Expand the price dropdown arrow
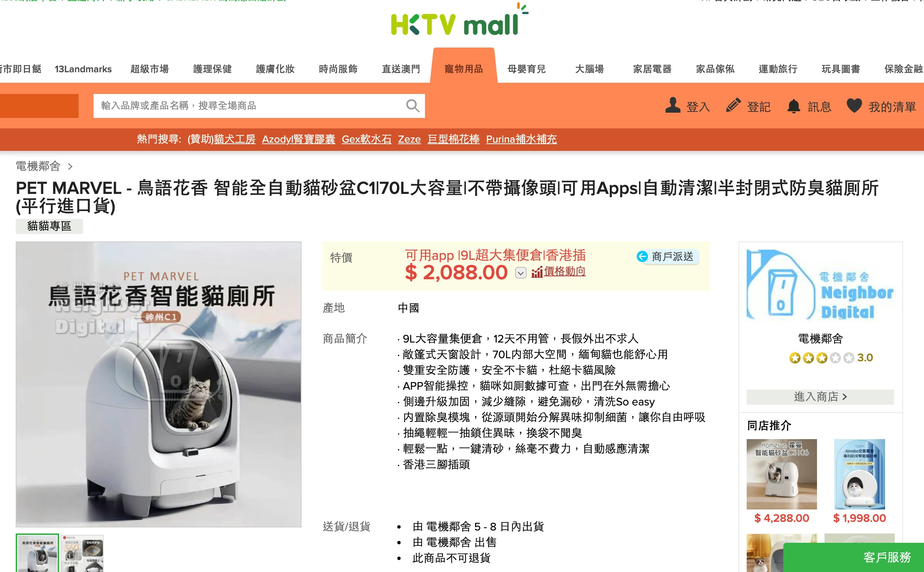The width and height of the screenshot is (924, 572). (521, 273)
